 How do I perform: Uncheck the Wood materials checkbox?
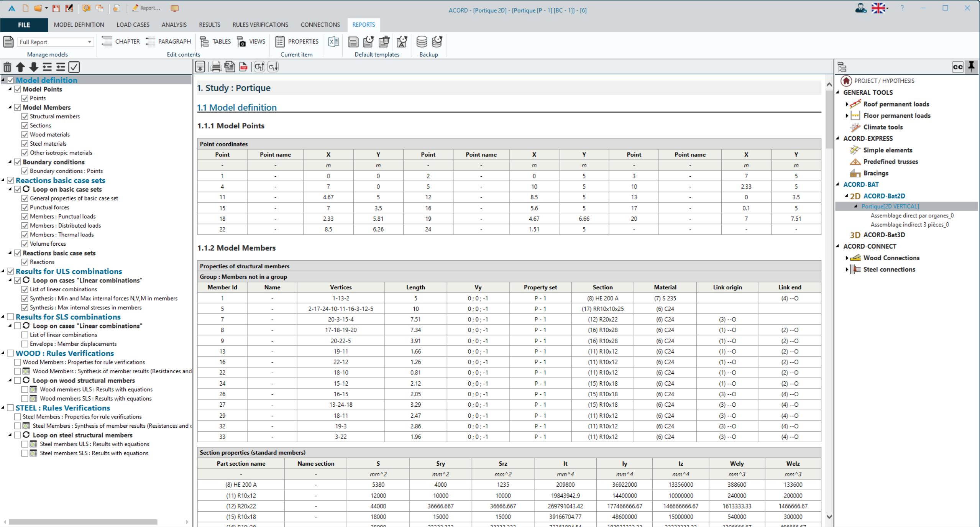(25, 135)
